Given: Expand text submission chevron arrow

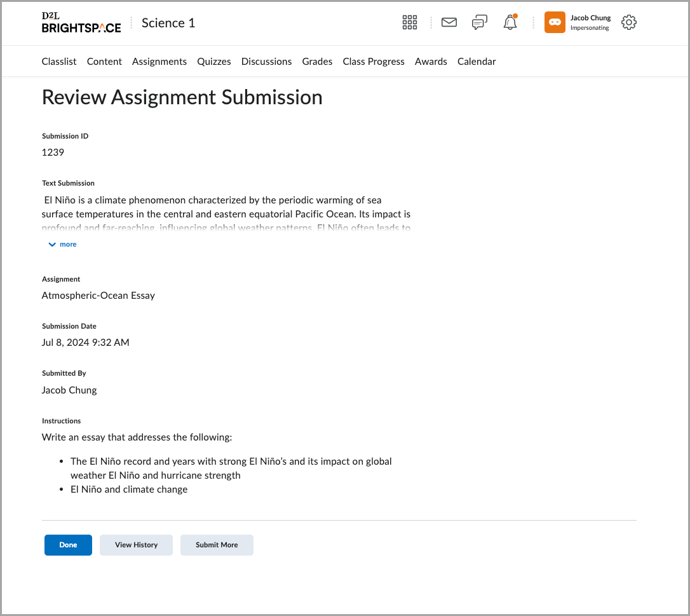Looking at the screenshot, I should click(x=52, y=245).
